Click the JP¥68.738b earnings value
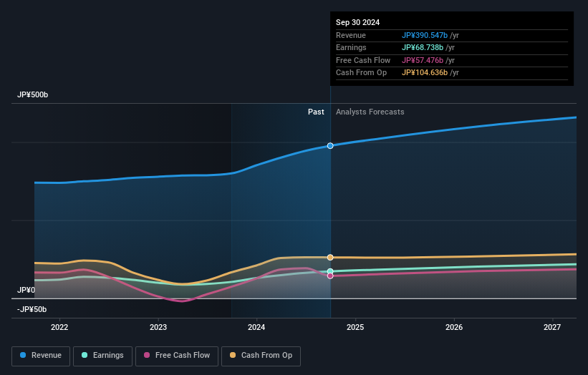 coord(423,47)
